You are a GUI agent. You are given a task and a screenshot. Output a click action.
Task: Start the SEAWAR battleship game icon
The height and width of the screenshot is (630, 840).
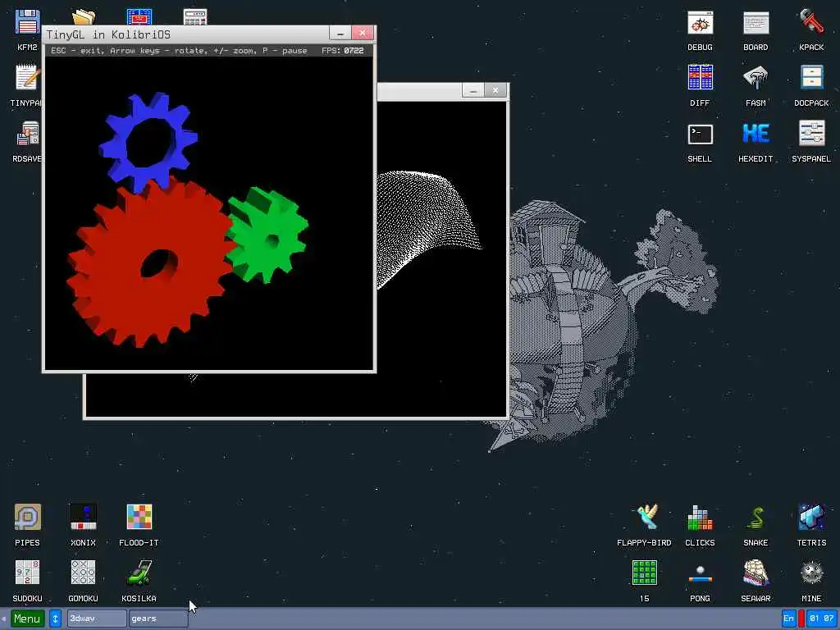(x=756, y=573)
